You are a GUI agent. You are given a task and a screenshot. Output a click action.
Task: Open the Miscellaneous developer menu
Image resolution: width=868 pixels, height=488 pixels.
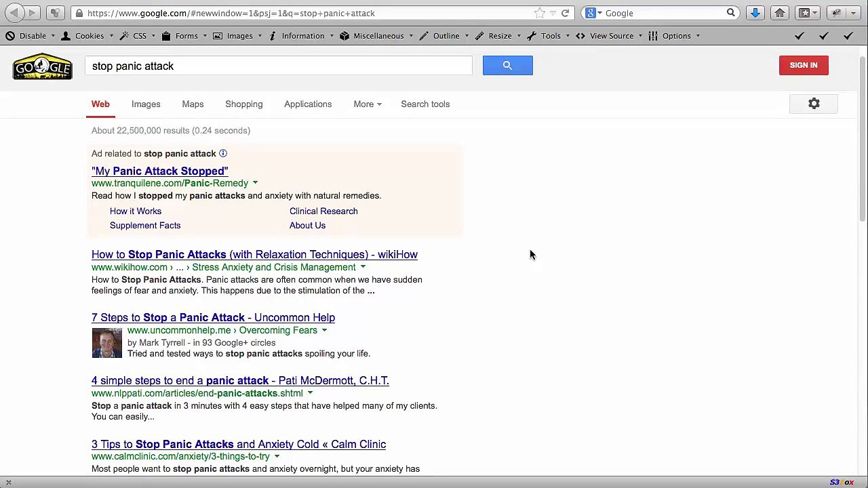[x=376, y=36]
